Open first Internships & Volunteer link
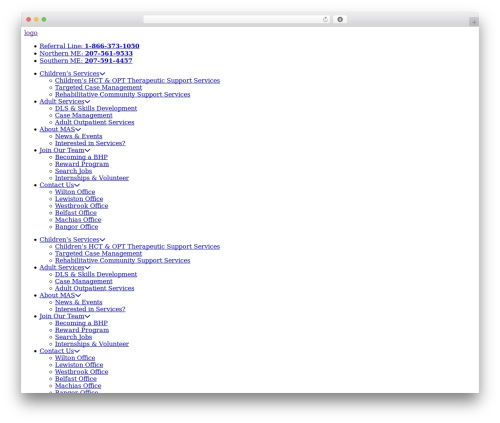Viewport: 500px width, 423px height. tap(92, 178)
